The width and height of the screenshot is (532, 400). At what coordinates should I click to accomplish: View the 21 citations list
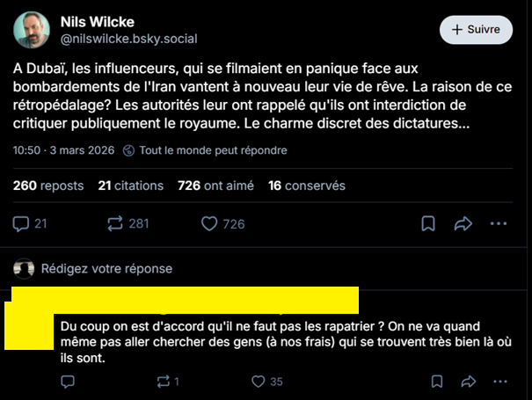point(129,185)
